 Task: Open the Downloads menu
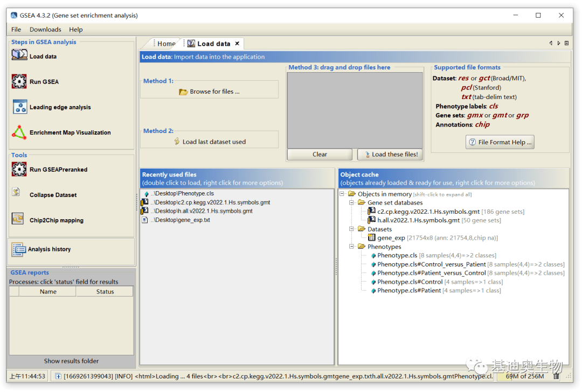point(45,30)
